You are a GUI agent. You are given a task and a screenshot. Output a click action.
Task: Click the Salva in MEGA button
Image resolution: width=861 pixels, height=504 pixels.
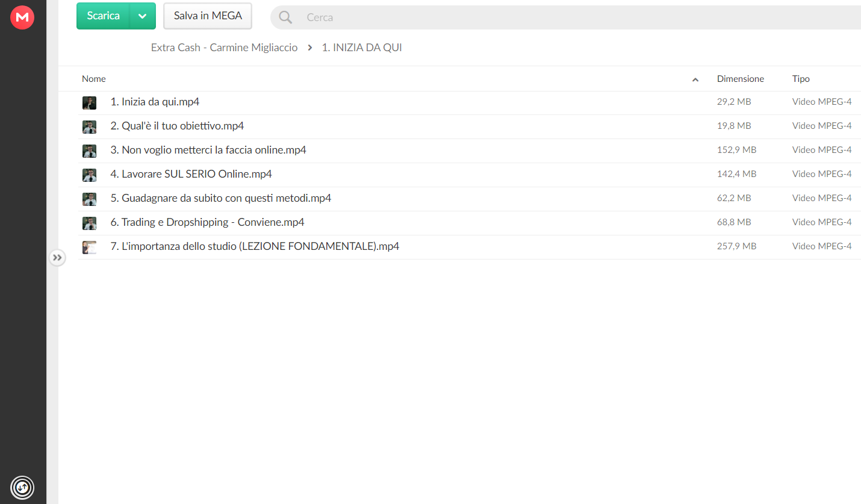click(x=208, y=16)
